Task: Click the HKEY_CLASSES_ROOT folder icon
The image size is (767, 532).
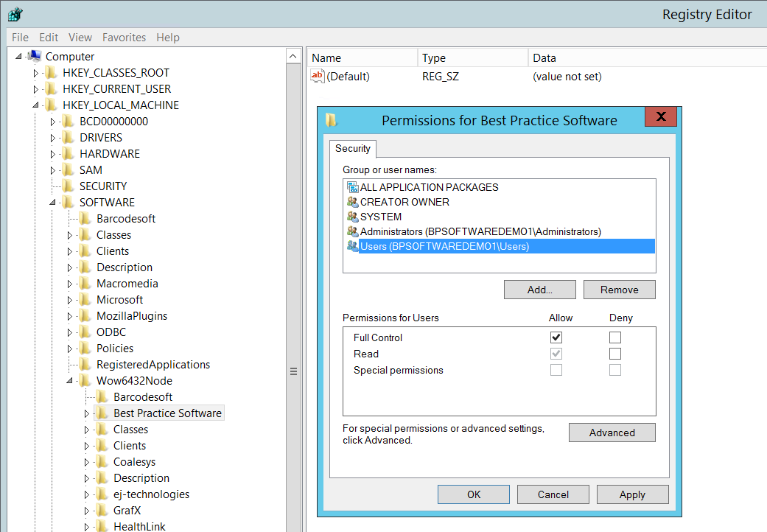Action: coord(50,73)
